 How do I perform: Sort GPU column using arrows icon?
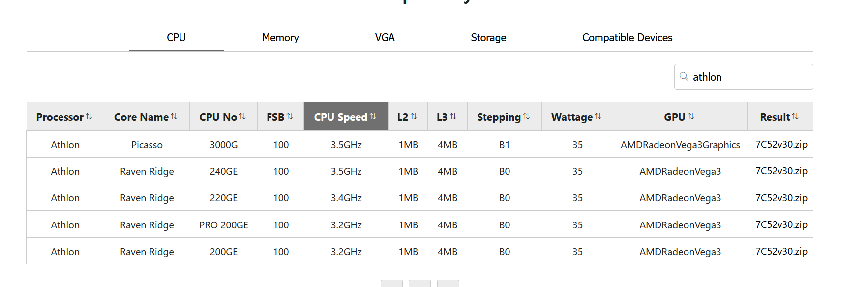(691, 117)
